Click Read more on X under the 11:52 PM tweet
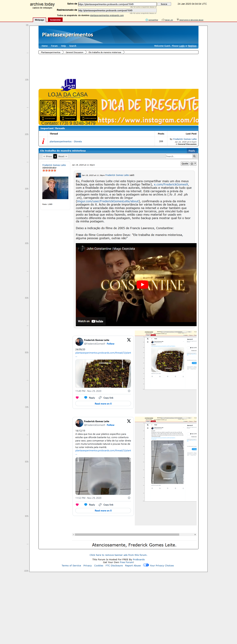 pyautogui.click(x=103, y=511)
